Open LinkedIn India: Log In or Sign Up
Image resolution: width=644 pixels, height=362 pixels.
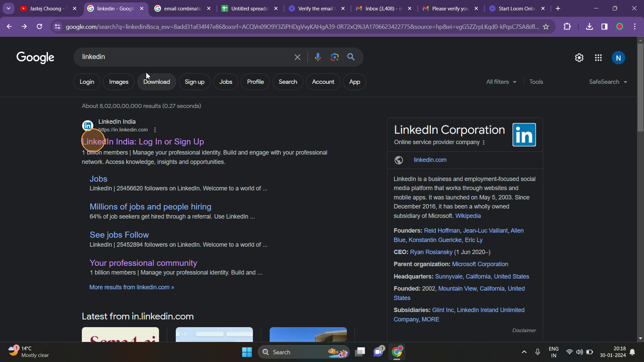[x=143, y=142]
